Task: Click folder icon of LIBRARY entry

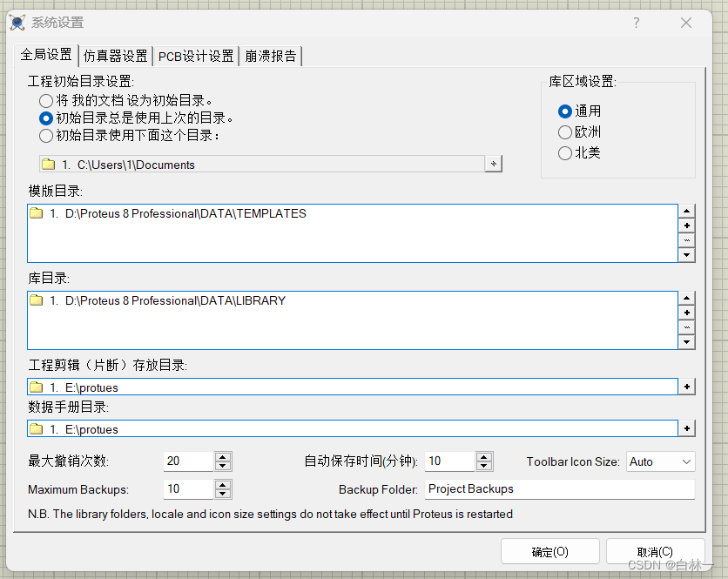Action: click(x=37, y=300)
